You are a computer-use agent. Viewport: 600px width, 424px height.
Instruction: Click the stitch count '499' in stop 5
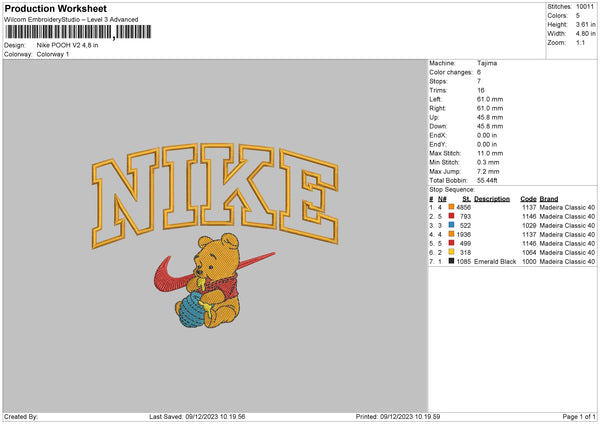pyautogui.click(x=465, y=243)
